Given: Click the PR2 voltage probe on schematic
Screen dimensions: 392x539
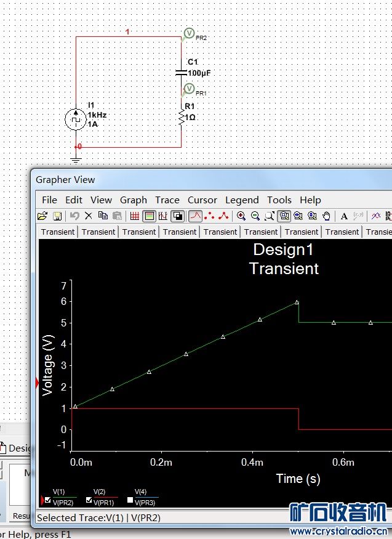Looking at the screenshot, I should click(x=189, y=33).
